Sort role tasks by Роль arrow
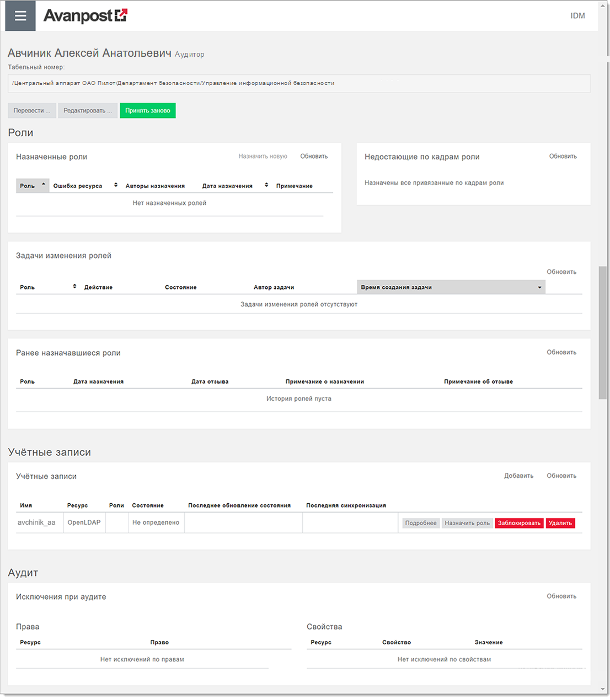Screen dimensions: 610x700 (74, 287)
